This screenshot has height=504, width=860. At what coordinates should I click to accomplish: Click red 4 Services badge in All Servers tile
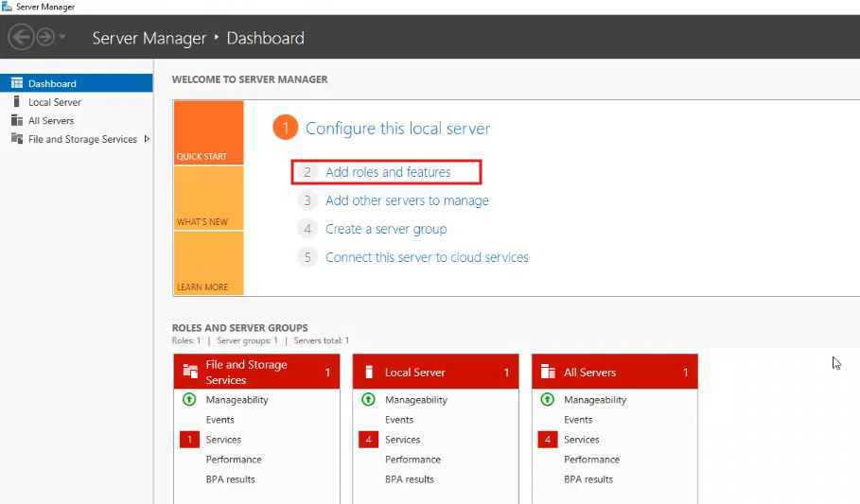point(548,440)
